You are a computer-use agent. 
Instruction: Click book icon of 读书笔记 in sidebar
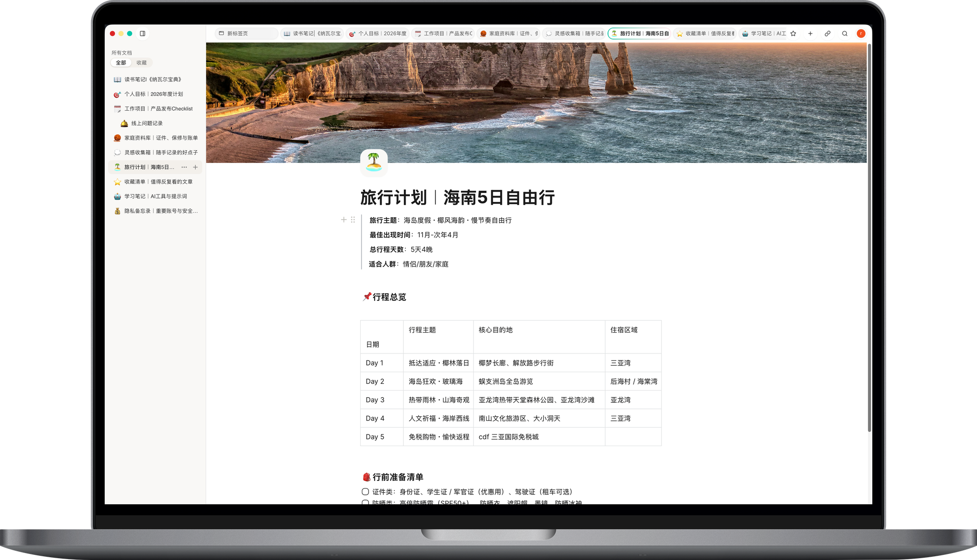117,80
